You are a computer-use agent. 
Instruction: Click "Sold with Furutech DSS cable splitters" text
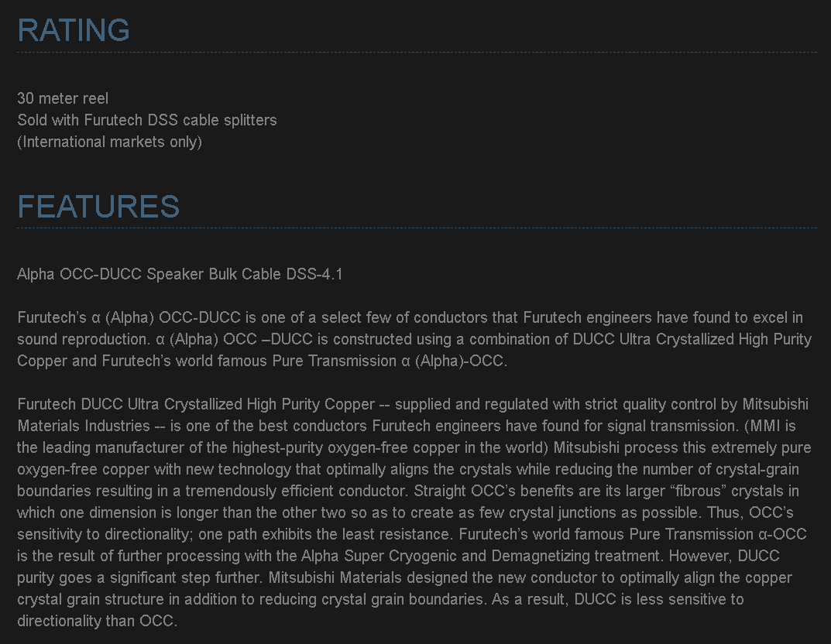pyautogui.click(x=147, y=120)
